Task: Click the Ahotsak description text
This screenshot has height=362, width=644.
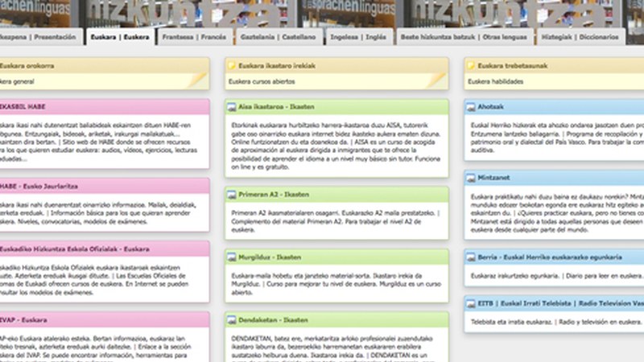Action: coord(557,138)
